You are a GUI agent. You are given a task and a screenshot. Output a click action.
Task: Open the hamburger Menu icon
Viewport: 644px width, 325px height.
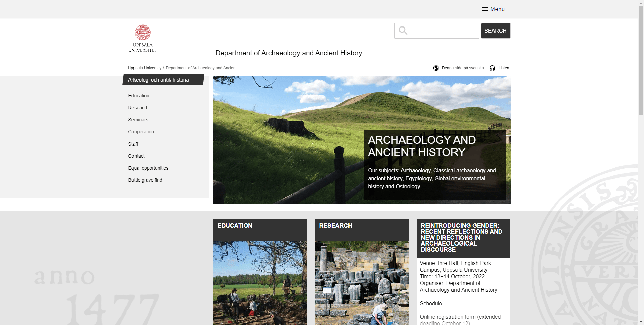coord(484,9)
